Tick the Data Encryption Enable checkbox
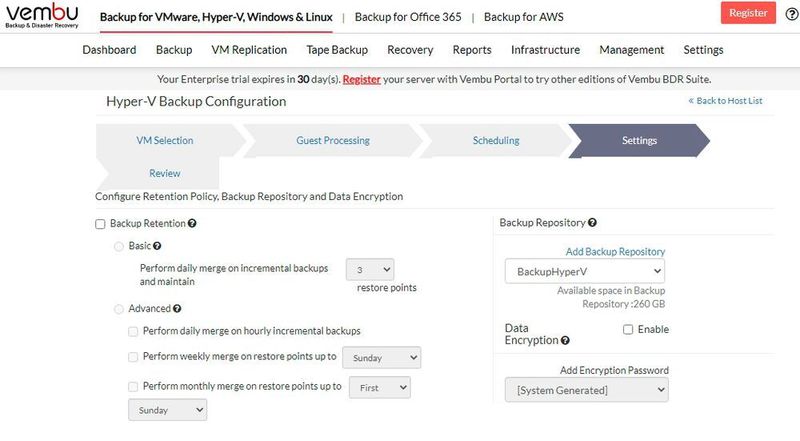This screenshot has height=441, width=800. tap(628, 329)
